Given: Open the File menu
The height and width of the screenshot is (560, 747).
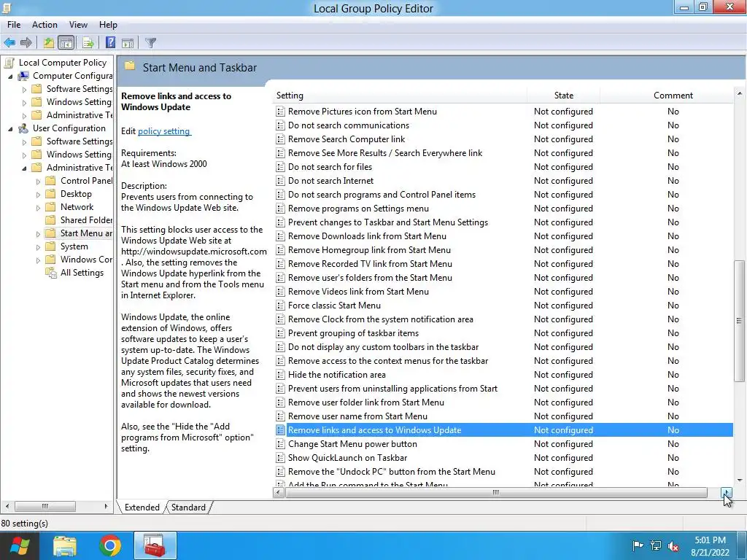Looking at the screenshot, I should coord(14,25).
